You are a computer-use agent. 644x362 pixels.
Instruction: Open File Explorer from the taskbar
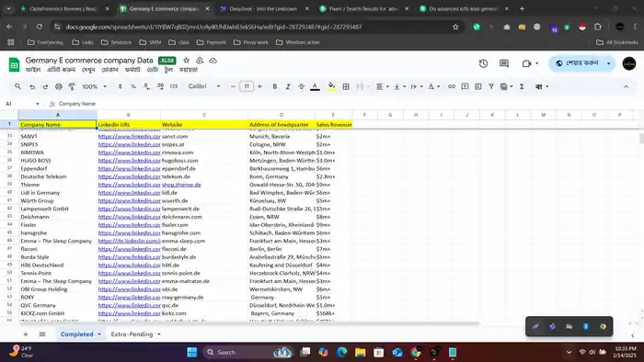[361, 352]
